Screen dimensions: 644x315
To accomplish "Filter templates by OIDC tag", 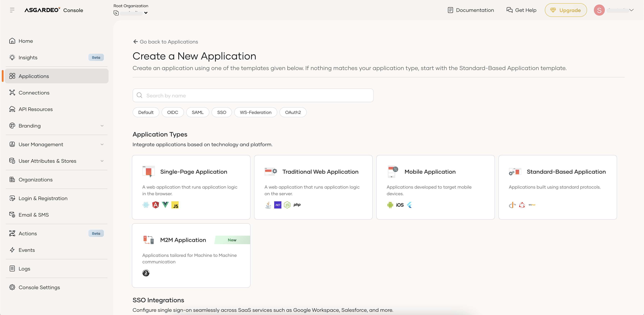I will (172, 112).
